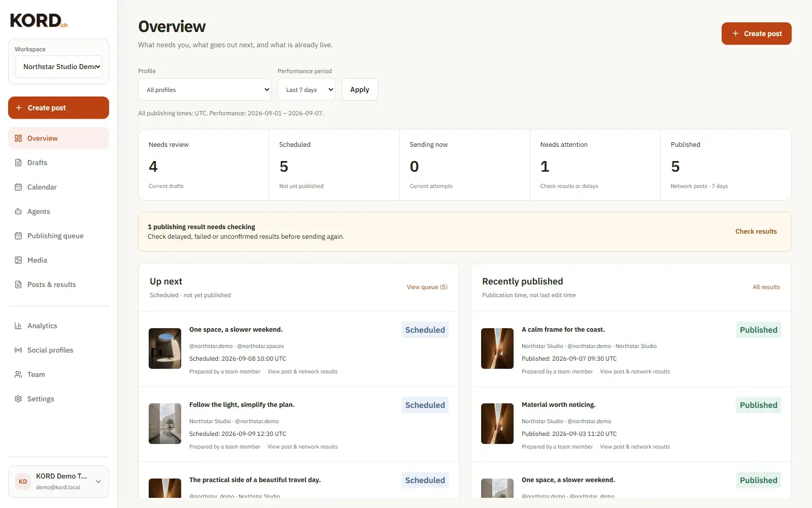Open Settings page
Image resolution: width=812 pixels, height=508 pixels.
(x=58, y=399)
